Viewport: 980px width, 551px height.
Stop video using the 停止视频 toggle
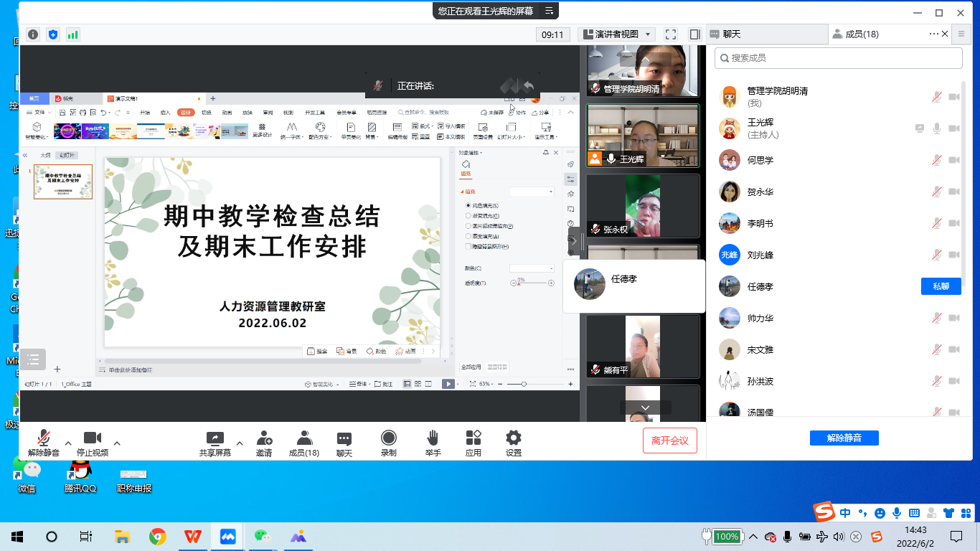tap(92, 438)
